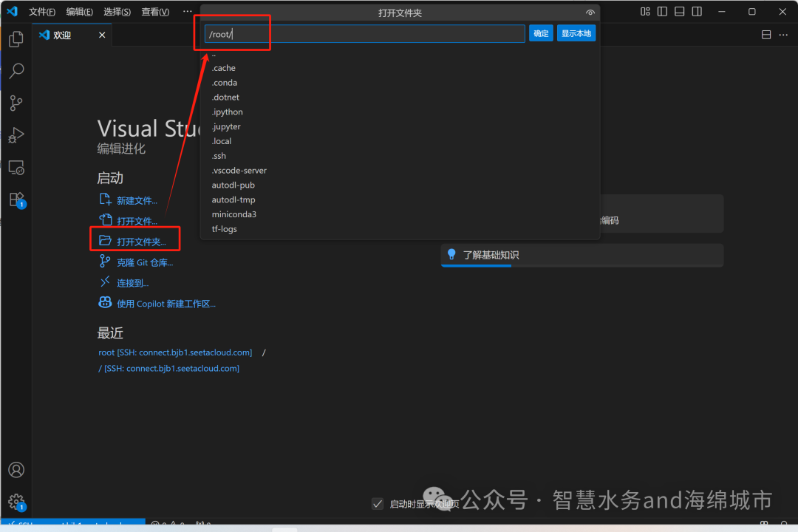
Task: Click the SSH remote status bar indicator
Action: [x=72, y=523]
